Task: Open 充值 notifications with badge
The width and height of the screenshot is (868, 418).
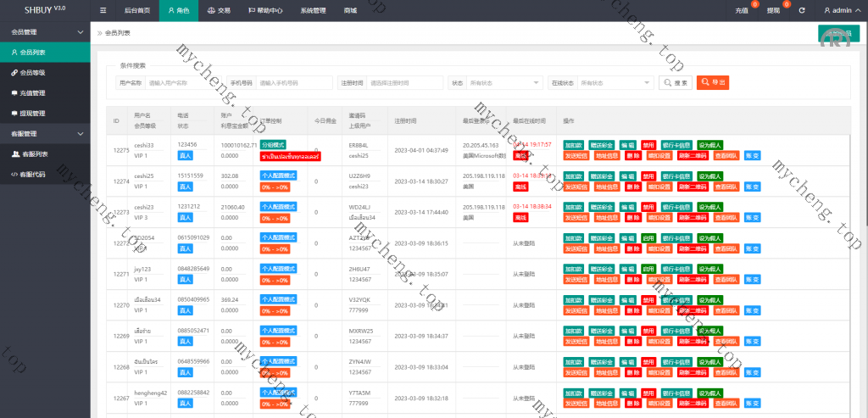Action: point(742,11)
